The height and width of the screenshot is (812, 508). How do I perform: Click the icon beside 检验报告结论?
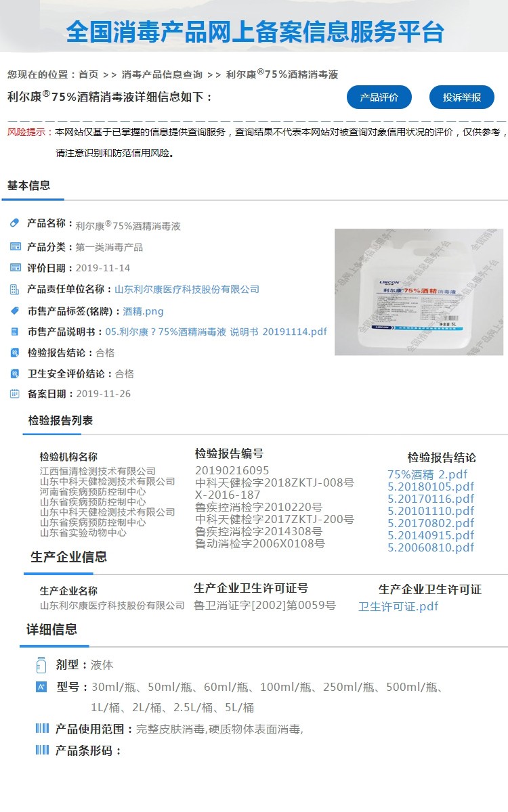[x=15, y=353]
